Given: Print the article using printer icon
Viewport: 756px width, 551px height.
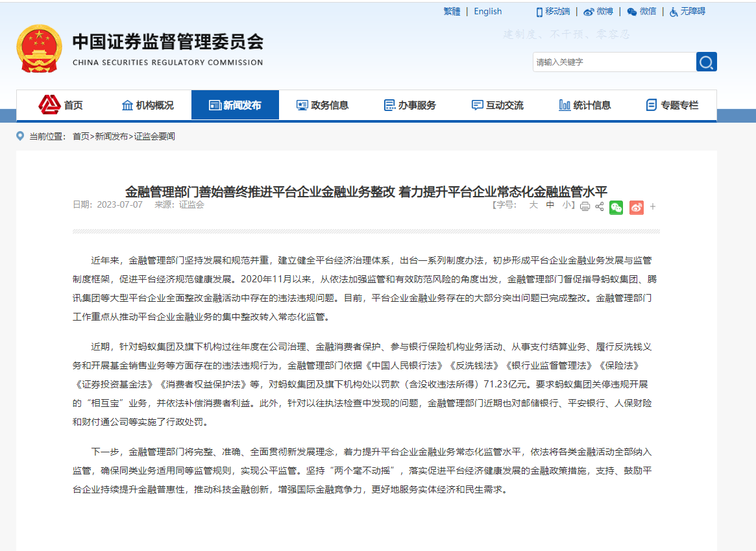Looking at the screenshot, I should pos(585,206).
